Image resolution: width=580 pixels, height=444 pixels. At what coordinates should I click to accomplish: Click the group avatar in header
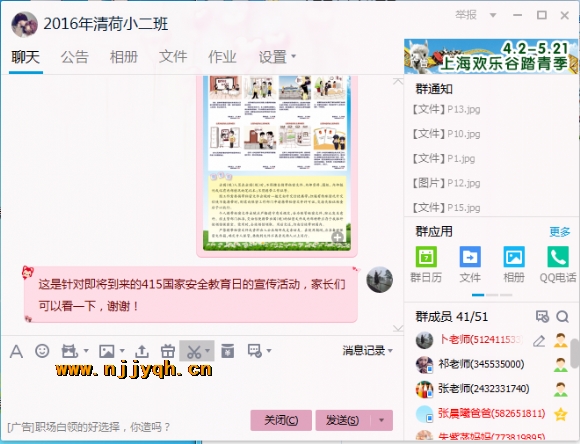pyautogui.click(x=24, y=24)
